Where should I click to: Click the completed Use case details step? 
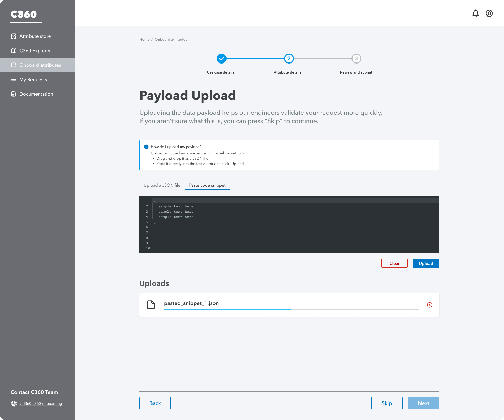tap(221, 59)
